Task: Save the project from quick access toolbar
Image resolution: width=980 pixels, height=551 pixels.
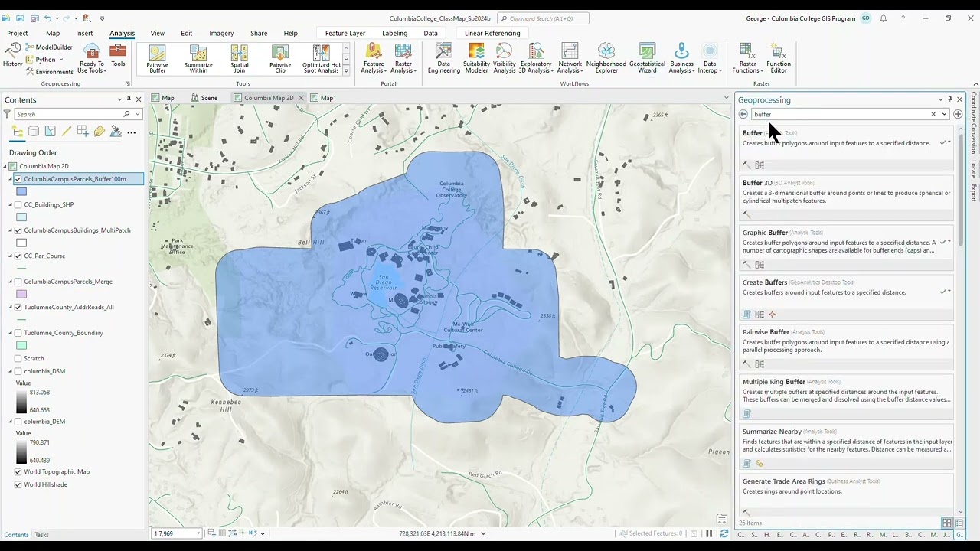Action: tap(33, 18)
